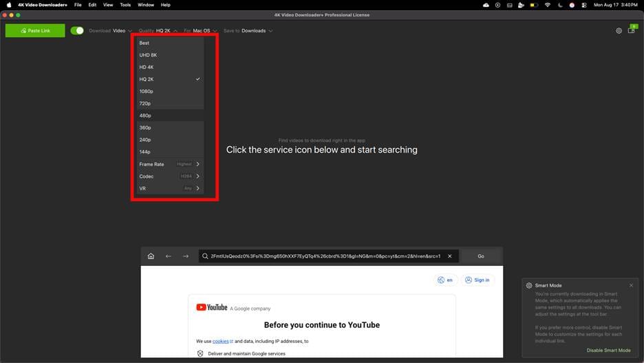Click the side panel icon with green badge

pos(632,29)
